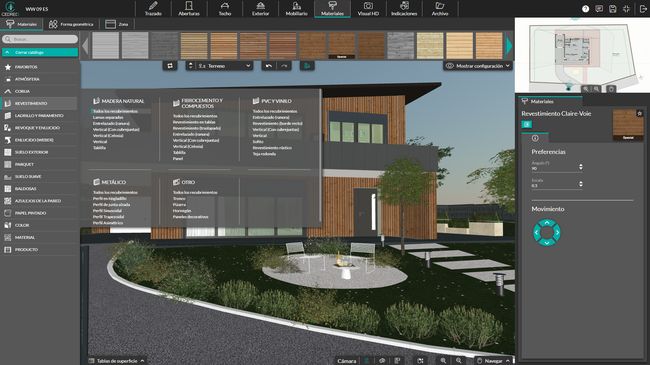Choose Perfil Sinusoidal under Metálico
650x365 pixels.
tap(107, 211)
